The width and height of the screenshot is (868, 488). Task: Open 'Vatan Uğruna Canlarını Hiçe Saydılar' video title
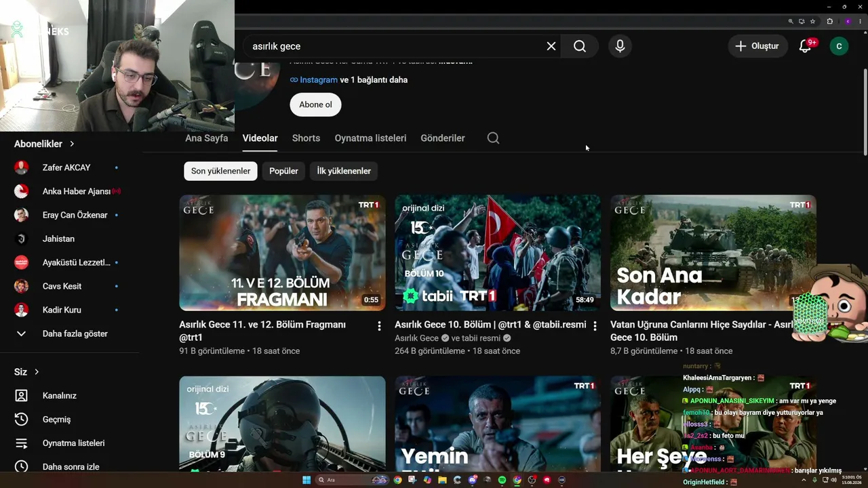[x=702, y=331]
